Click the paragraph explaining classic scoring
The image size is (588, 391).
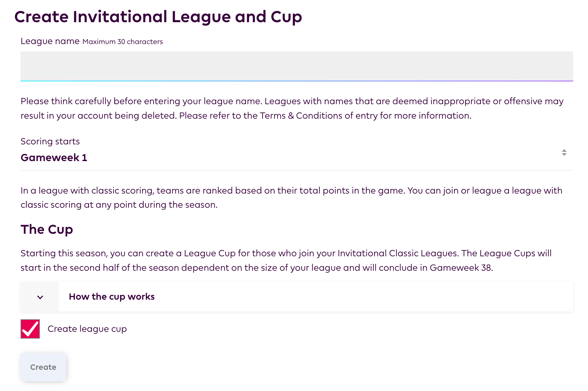pyautogui.click(x=291, y=197)
